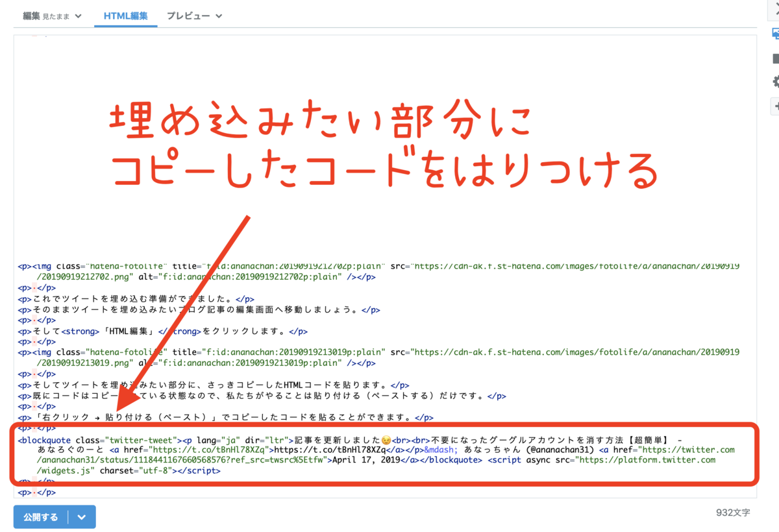The width and height of the screenshot is (779, 532).
Task: Open dropdown arrow next to 公開する
Action: 82,517
